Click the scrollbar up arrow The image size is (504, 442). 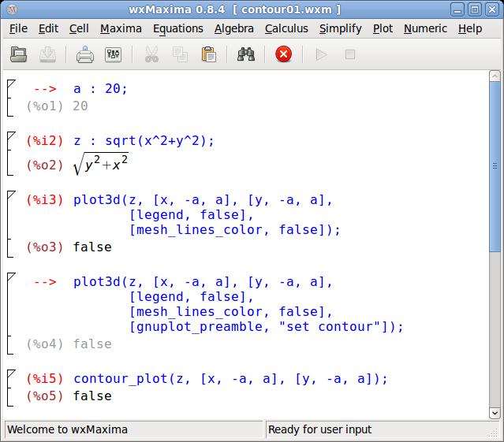[495, 76]
